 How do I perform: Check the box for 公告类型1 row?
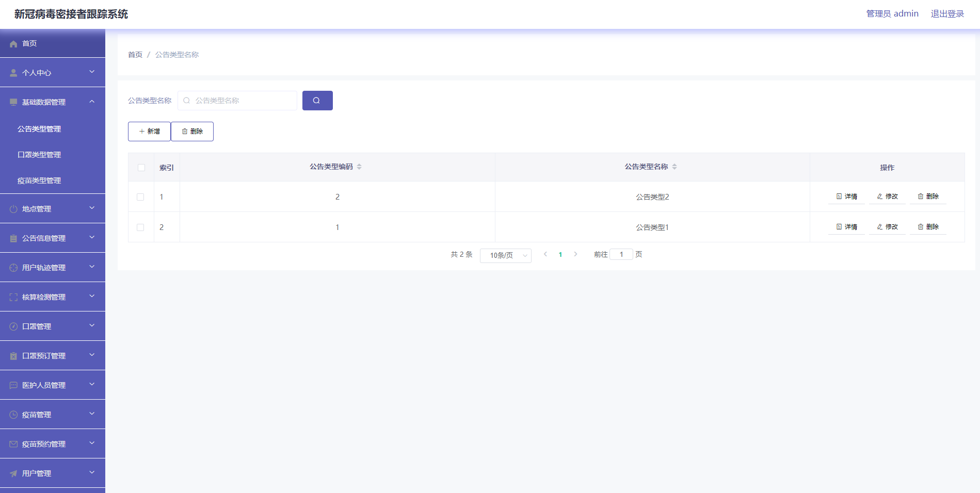point(140,227)
